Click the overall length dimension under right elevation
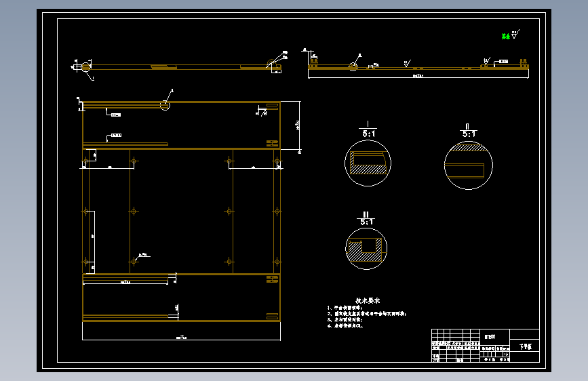588x381 pixels. [x=418, y=76]
